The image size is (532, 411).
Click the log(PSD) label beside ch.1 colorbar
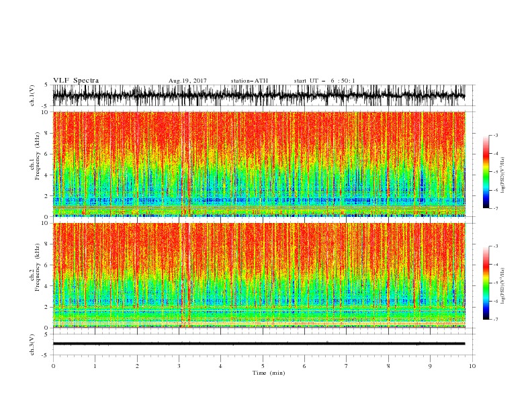(502, 175)
